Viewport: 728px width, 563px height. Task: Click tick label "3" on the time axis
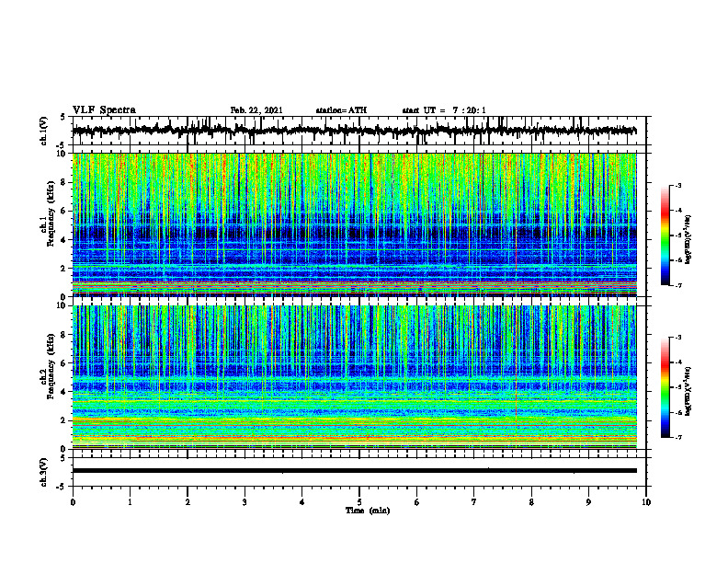click(x=245, y=502)
